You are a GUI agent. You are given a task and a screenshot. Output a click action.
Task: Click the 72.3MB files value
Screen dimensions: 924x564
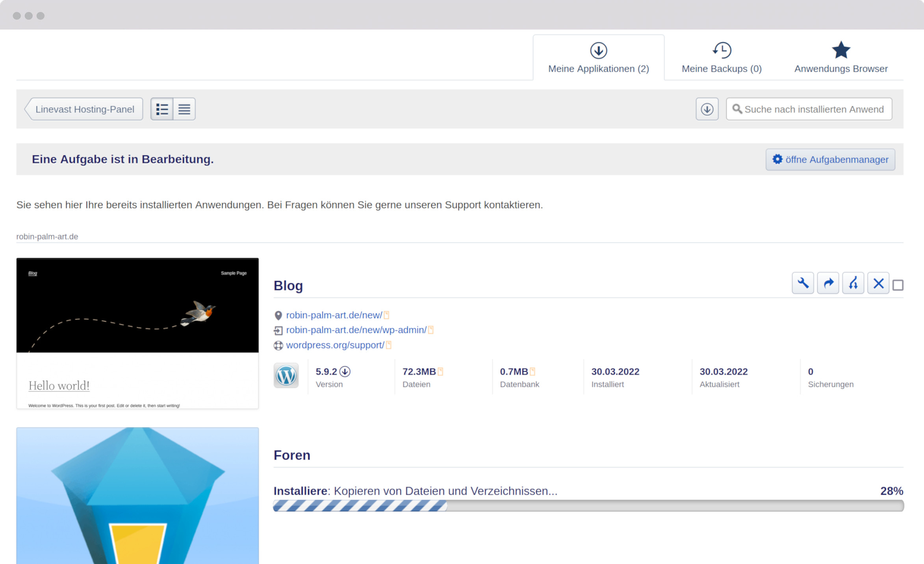419,372
